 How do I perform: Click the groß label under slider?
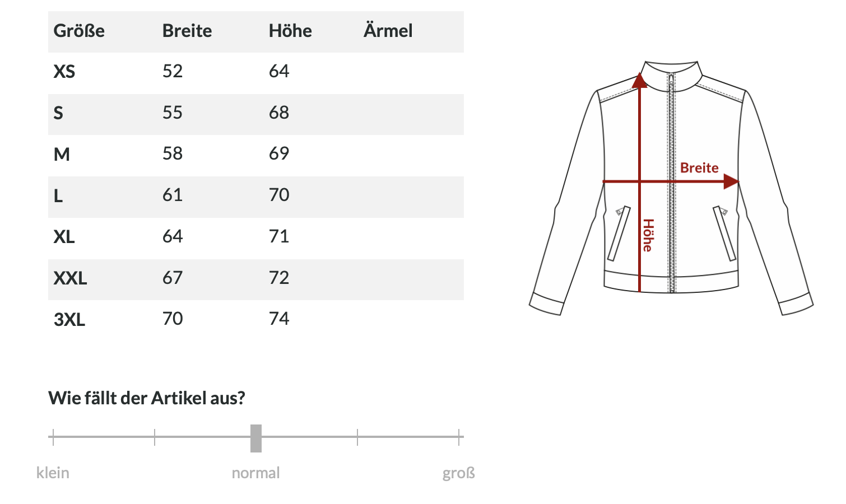click(x=458, y=473)
